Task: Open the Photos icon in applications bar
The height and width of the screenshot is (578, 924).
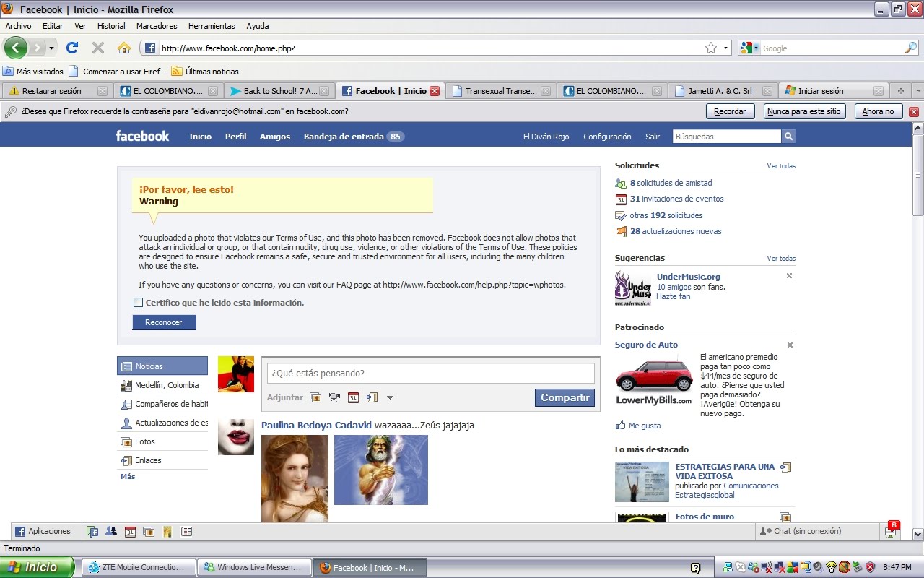Action: [149, 531]
